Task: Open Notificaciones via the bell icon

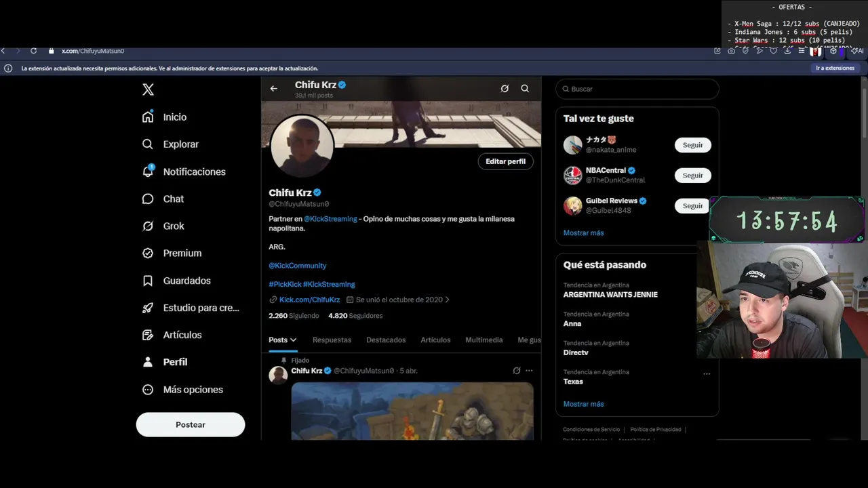Action: (148, 171)
